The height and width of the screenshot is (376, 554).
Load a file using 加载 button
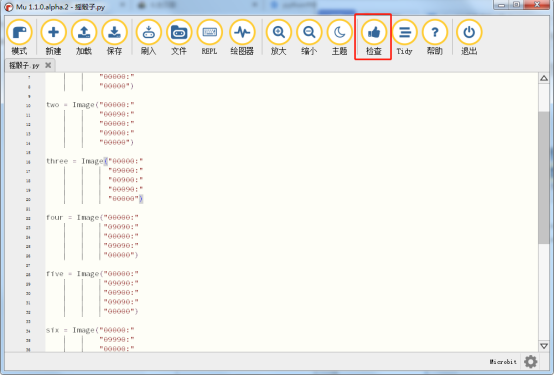click(x=84, y=37)
